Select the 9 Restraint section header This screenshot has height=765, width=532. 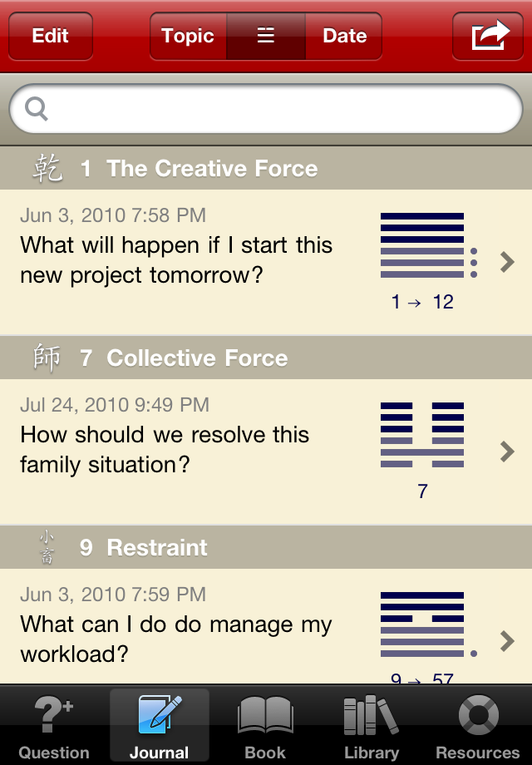pyautogui.click(x=266, y=547)
